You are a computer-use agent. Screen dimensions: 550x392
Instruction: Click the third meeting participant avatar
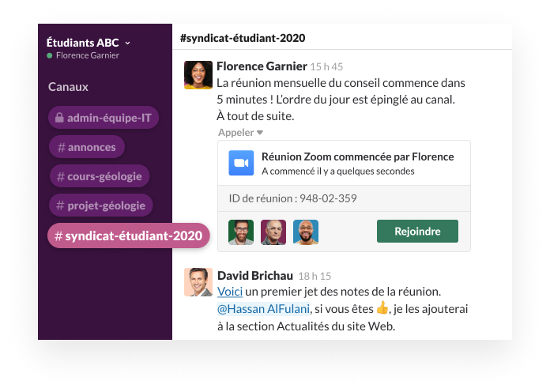coord(306,232)
